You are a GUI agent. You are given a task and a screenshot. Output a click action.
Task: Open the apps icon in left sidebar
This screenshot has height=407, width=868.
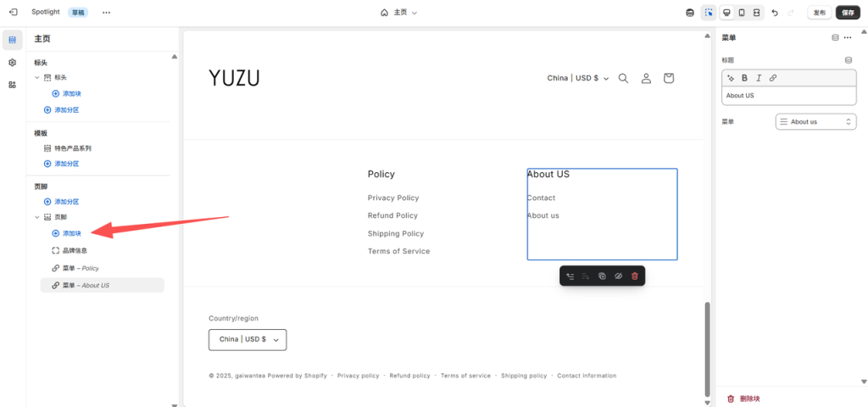(12, 85)
